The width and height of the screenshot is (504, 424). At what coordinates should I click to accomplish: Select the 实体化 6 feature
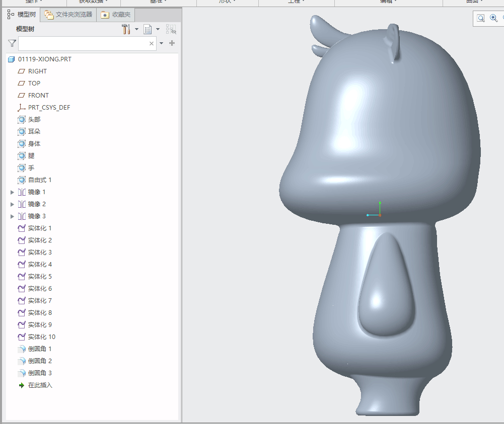(x=35, y=289)
